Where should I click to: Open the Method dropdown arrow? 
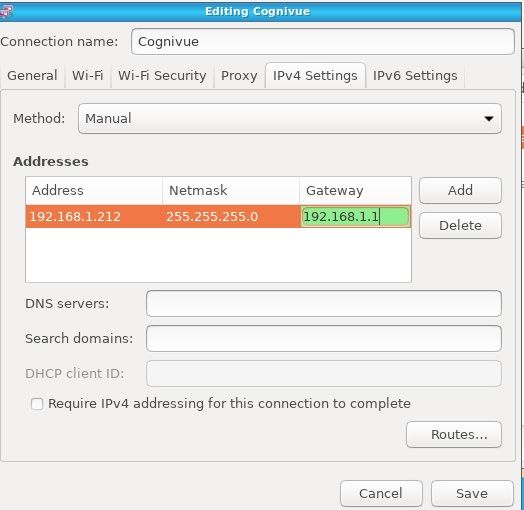489,119
